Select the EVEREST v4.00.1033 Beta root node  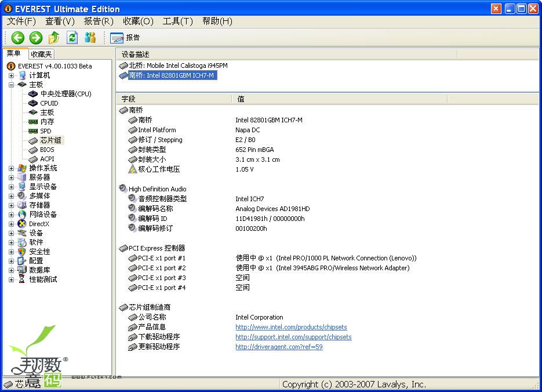[x=54, y=66]
